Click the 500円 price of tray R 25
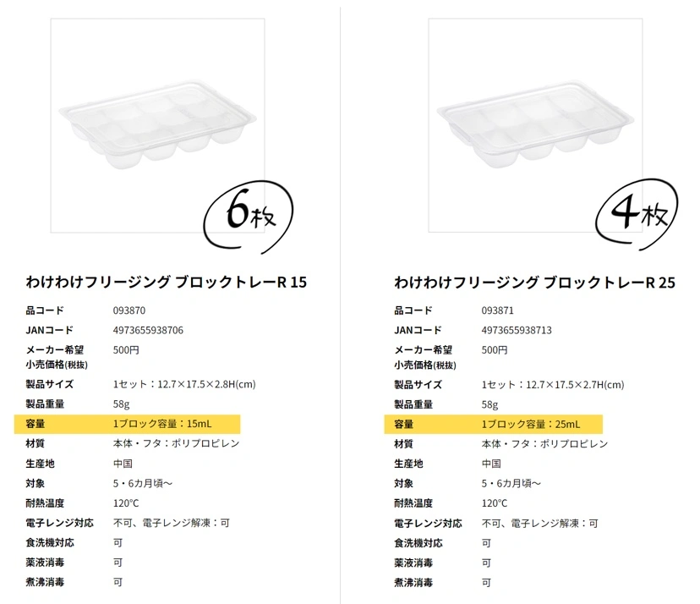 495,350
